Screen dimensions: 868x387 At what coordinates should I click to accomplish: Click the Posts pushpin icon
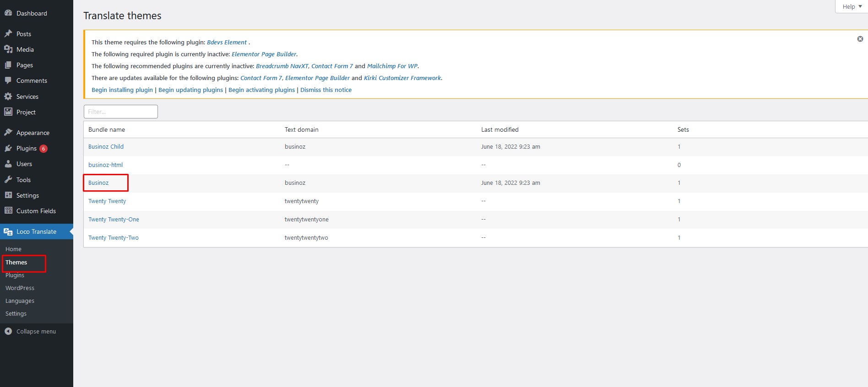pyautogui.click(x=8, y=34)
